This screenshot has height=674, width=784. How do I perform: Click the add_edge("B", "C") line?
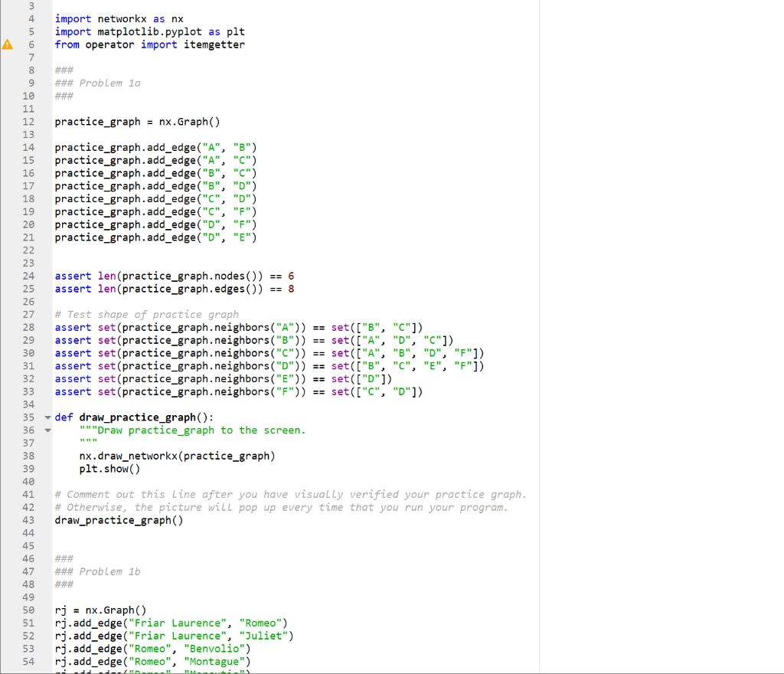click(x=155, y=174)
